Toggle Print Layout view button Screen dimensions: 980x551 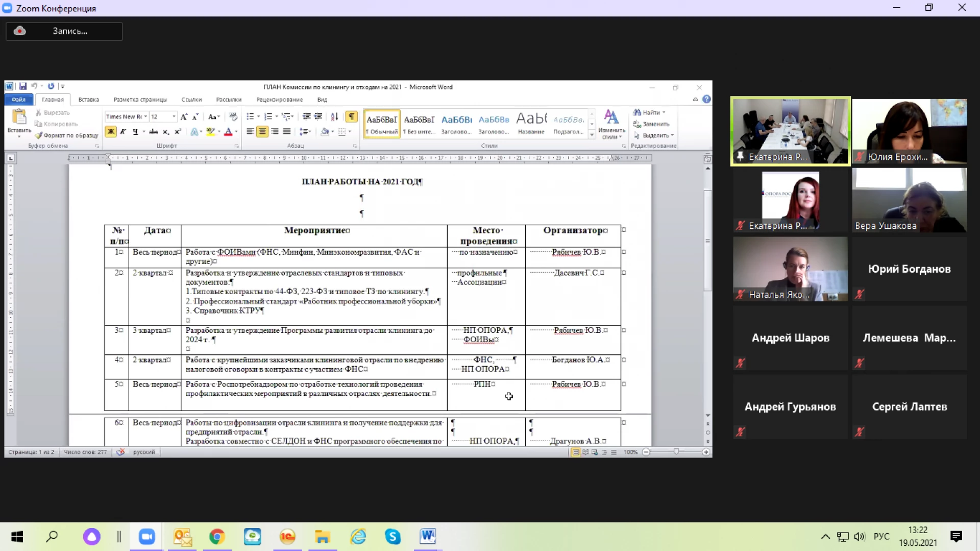tap(576, 452)
